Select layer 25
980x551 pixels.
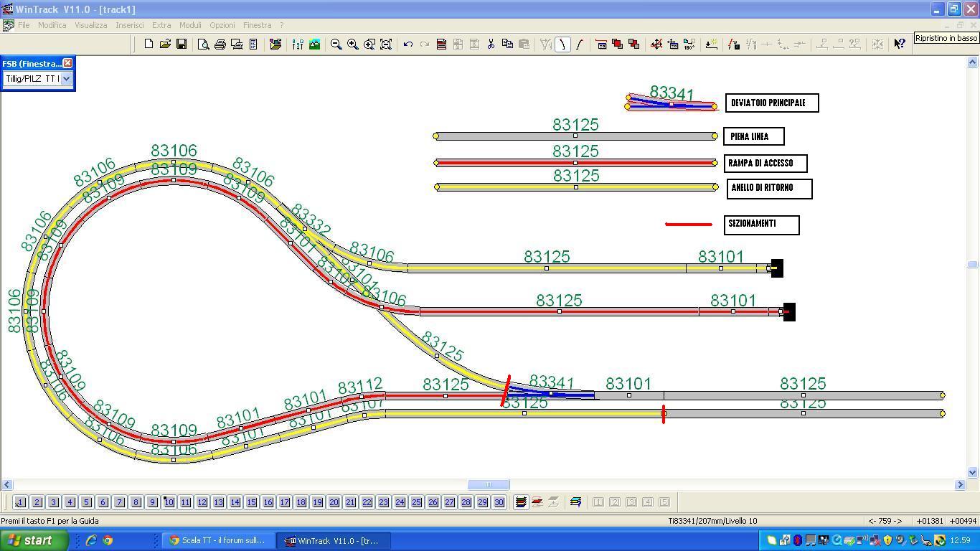point(416,502)
